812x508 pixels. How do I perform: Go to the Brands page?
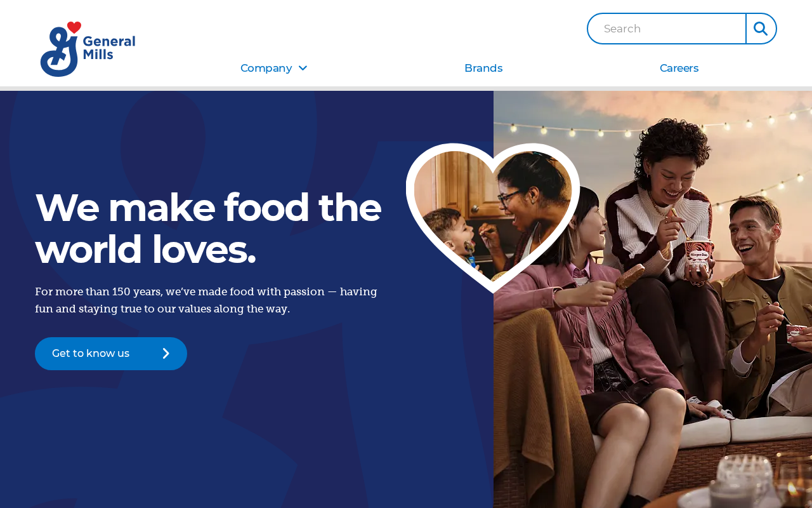click(x=483, y=68)
